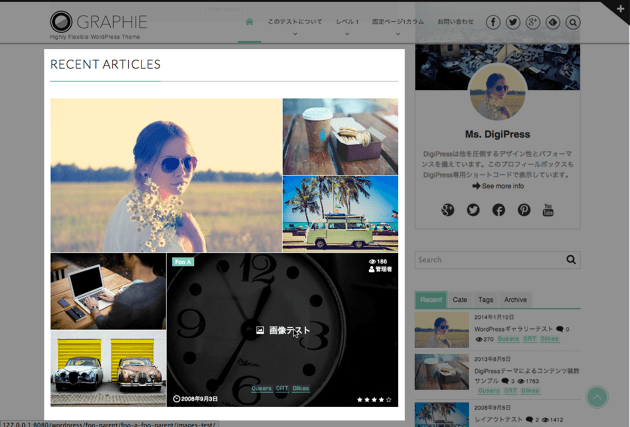The image size is (630, 427).
Task: Click YouTube icon in profile box
Action: (548, 210)
